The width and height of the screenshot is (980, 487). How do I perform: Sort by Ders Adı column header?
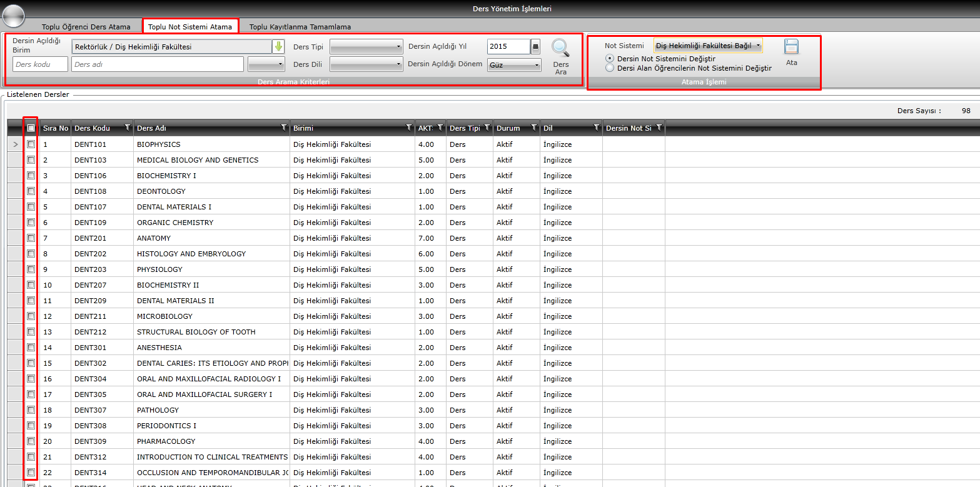tap(151, 128)
